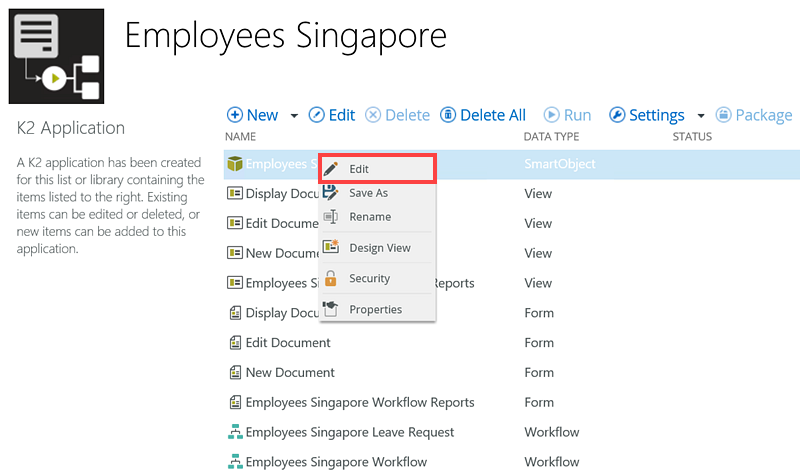This screenshot has width=800, height=476.
Task: Click the New plus icon
Action: (x=235, y=115)
